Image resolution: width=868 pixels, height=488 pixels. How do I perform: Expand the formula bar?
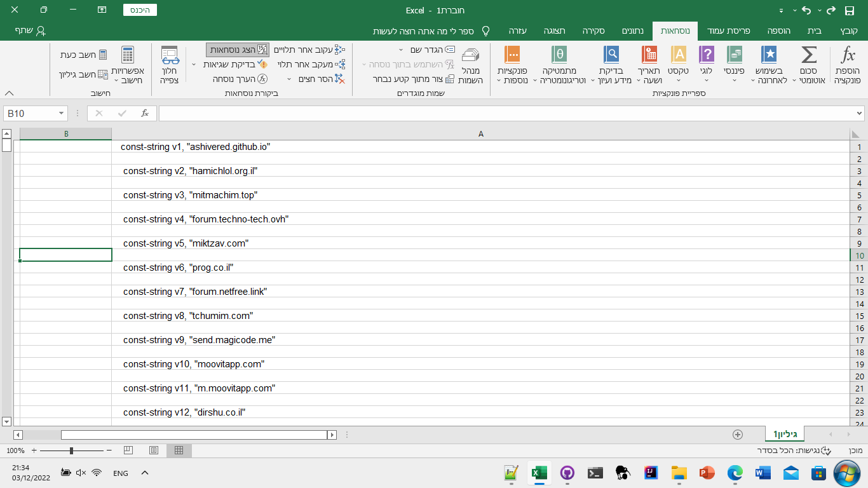[860, 113]
